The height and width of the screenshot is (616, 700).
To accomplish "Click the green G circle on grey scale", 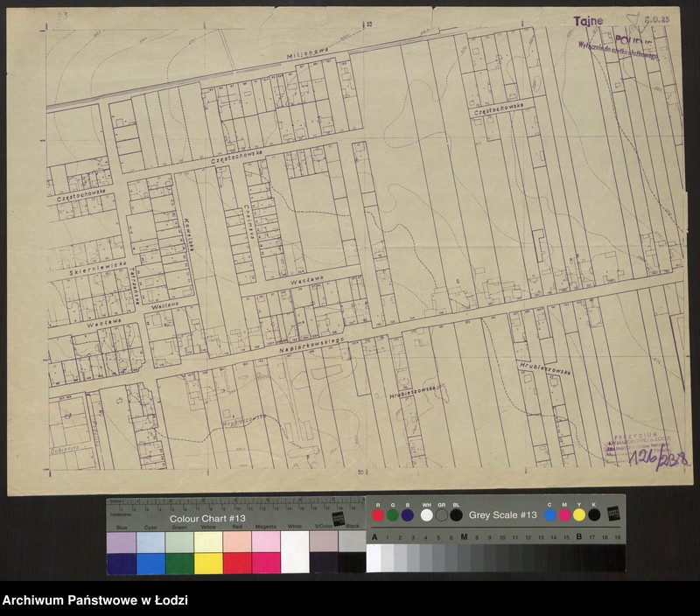I will [x=393, y=514].
